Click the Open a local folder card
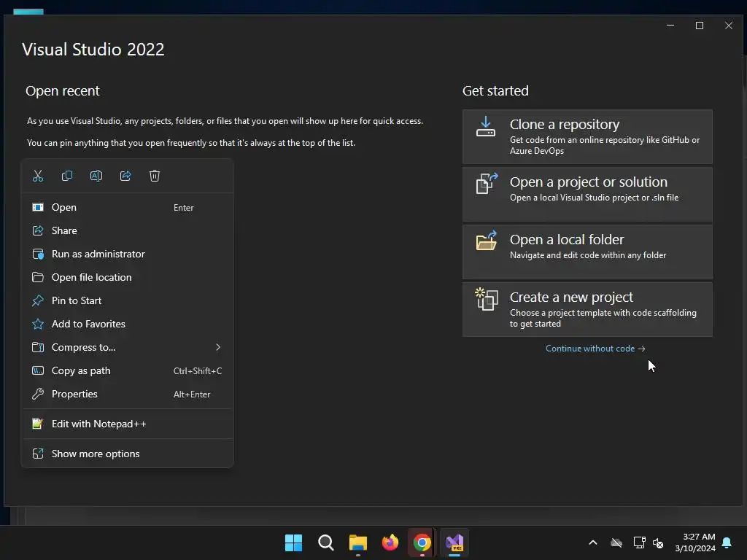The image size is (747, 560). click(x=587, y=252)
